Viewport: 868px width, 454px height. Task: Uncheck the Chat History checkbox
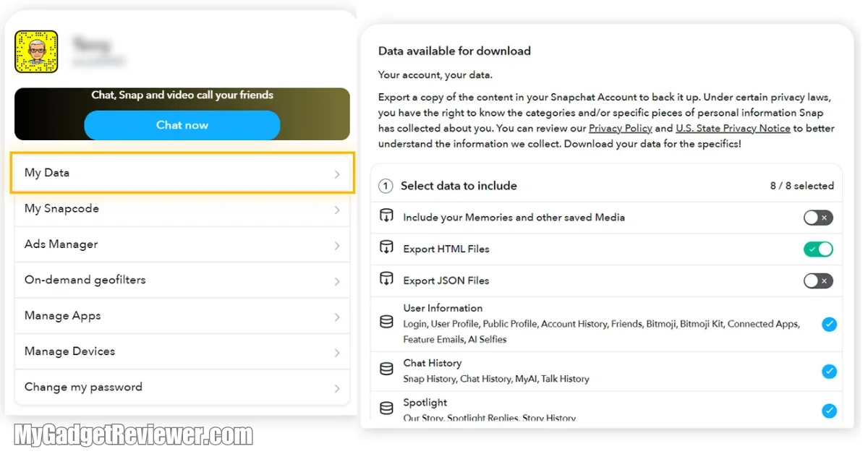coord(829,372)
